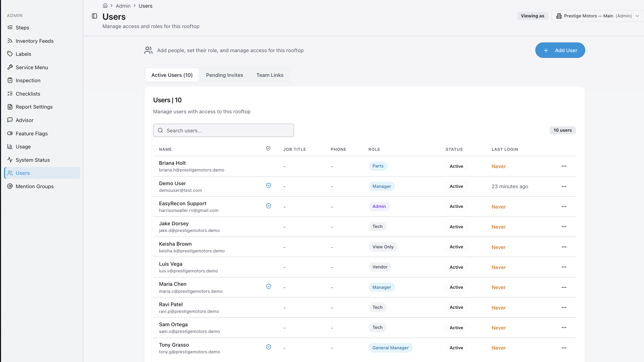Click the Labels tag icon
644x362 pixels.
pyautogui.click(x=10, y=54)
